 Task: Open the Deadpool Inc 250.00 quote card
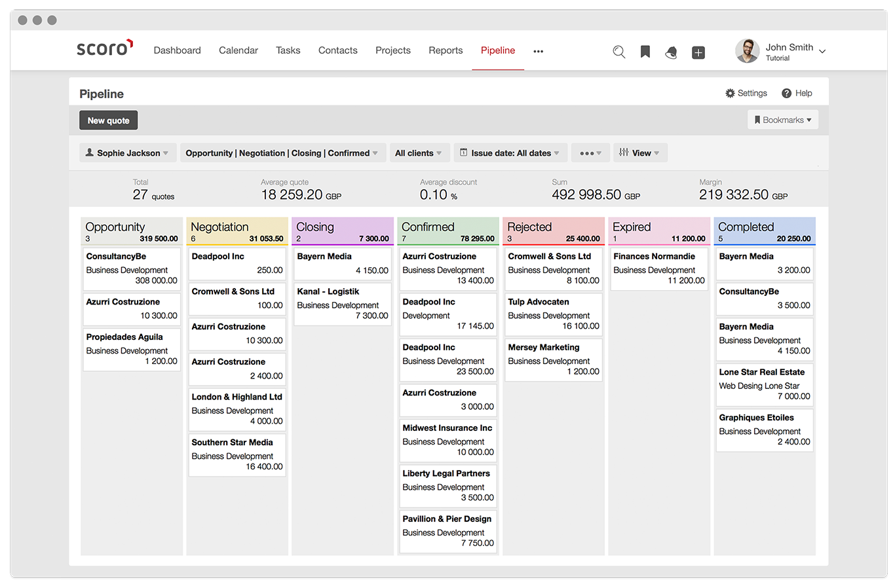(x=237, y=263)
